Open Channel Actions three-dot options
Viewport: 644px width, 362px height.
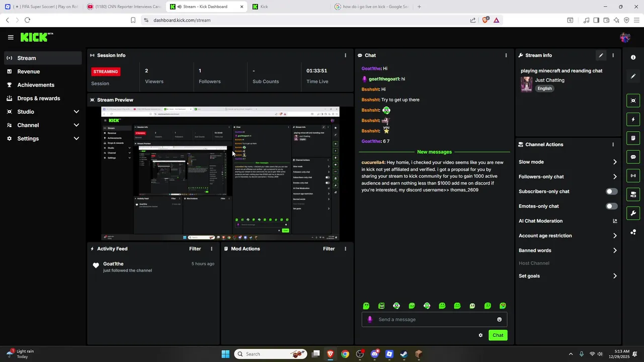pyautogui.click(x=613, y=144)
